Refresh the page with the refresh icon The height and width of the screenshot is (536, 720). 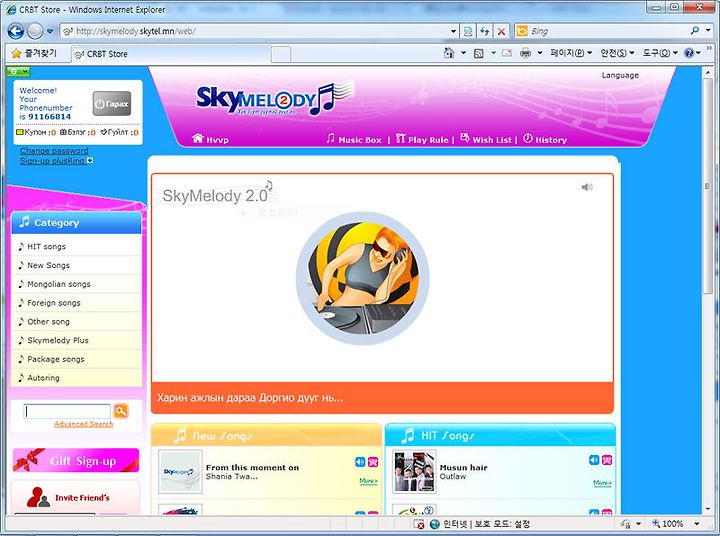pyautogui.click(x=484, y=31)
